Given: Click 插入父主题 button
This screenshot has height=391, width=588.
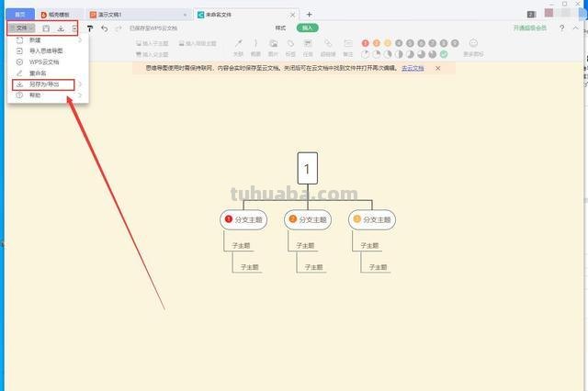Looking at the screenshot, I should coord(152,55).
